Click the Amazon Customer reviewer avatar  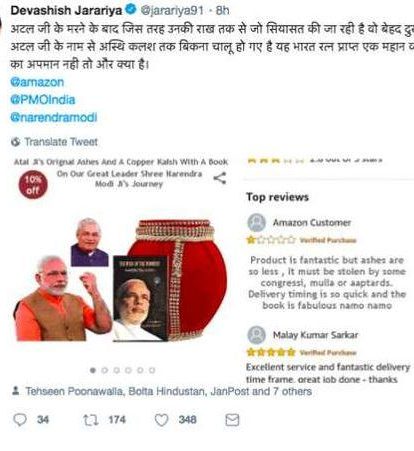point(257,223)
